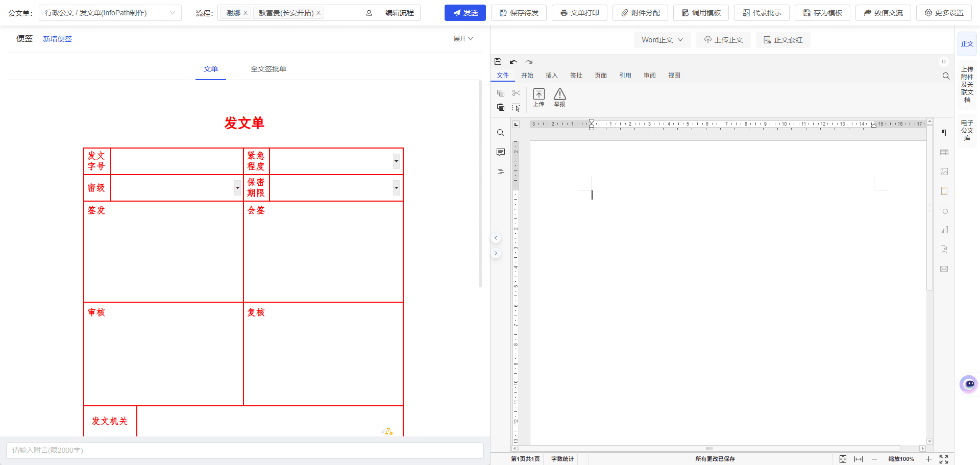
Task: Open the find magnifier in the editor's left sidebar
Action: click(x=501, y=133)
